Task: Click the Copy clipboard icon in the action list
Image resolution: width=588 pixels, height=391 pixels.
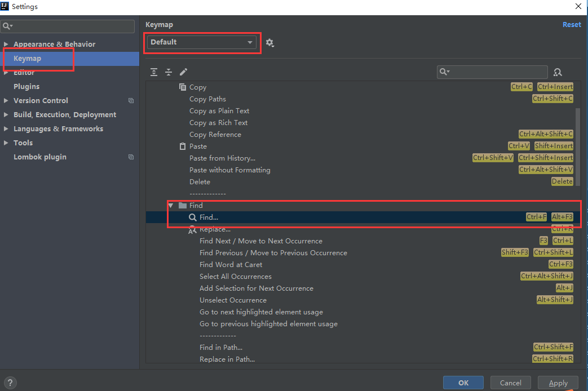Action: pos(182,87)
